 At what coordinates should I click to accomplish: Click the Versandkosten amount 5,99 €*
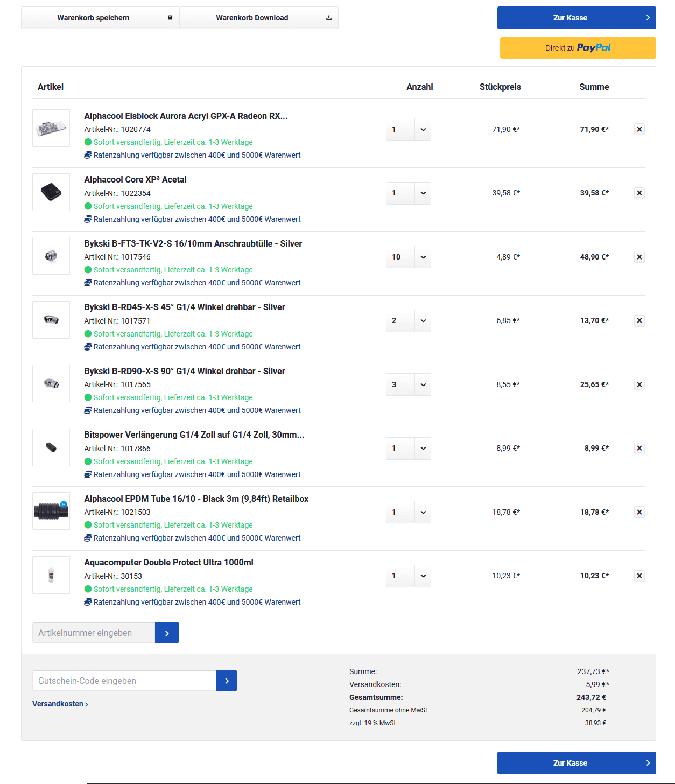(x=597, y=684)
